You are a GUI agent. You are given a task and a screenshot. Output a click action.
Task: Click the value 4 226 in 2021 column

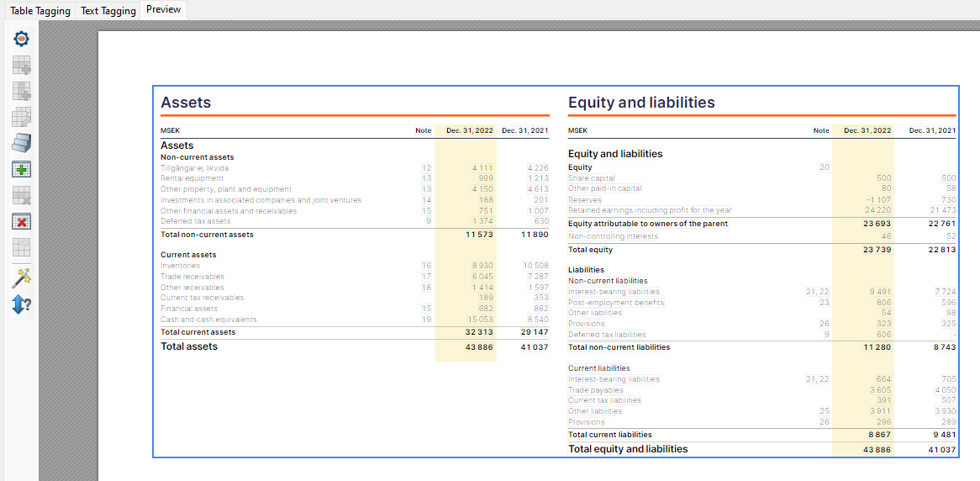[538, 167]
